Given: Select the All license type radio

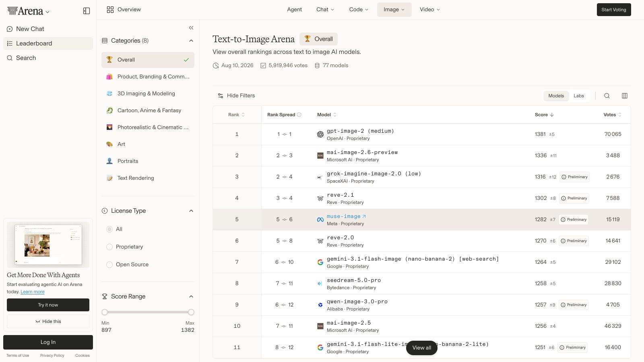Looking at the screenshot, I should point(109,229).
